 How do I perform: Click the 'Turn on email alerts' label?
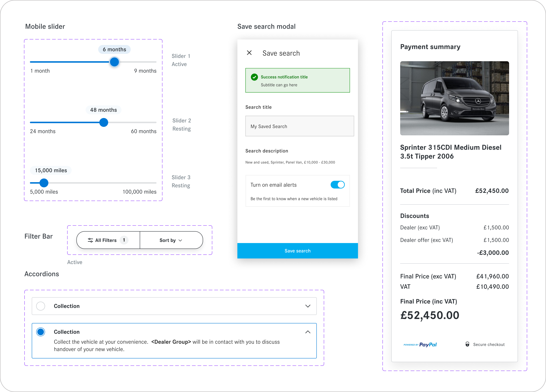click(274, 185)
